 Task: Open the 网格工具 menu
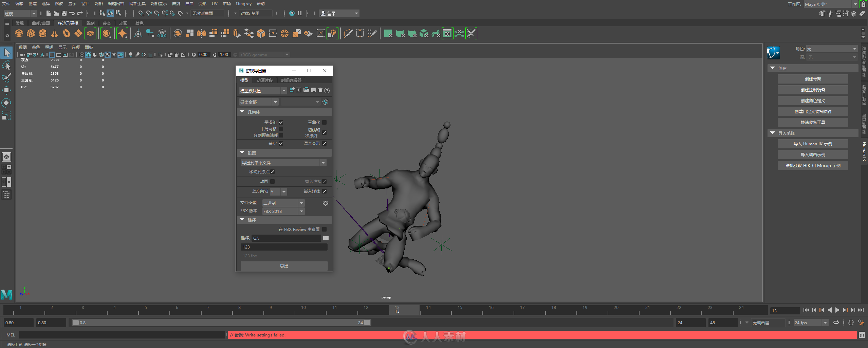[x=137, y=3]
